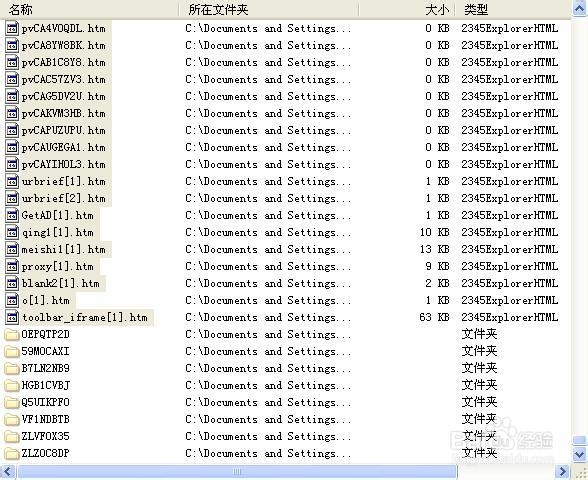The image size is (588, 480).
Task: Click the folder name B7LN2NB9
Action: [45, 368]
